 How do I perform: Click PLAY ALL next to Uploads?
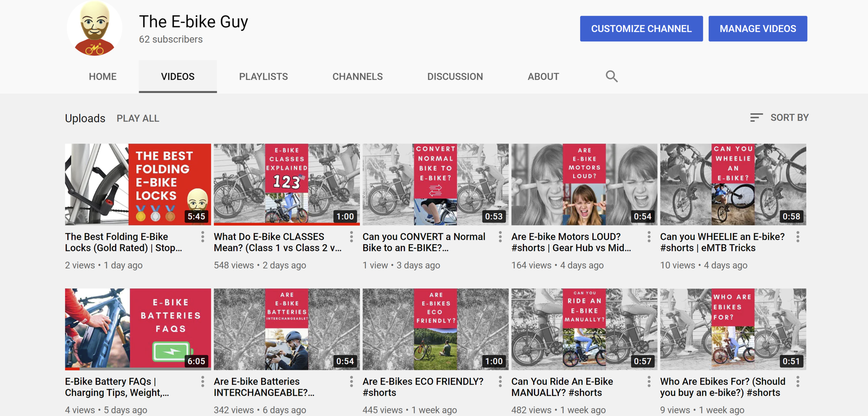(138, 119)
